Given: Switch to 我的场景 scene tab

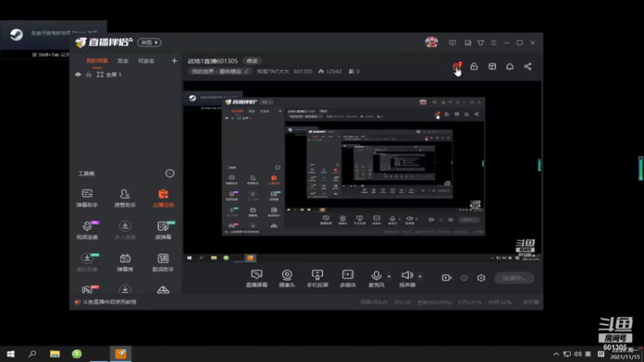Looking at the screenshot, I should [97, 61].
